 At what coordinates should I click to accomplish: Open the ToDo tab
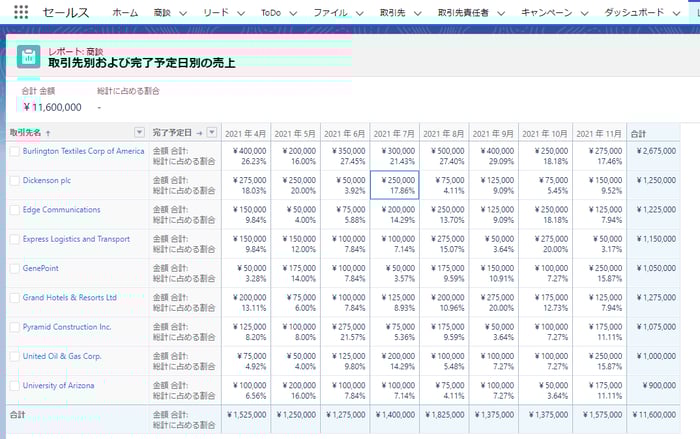271,13
